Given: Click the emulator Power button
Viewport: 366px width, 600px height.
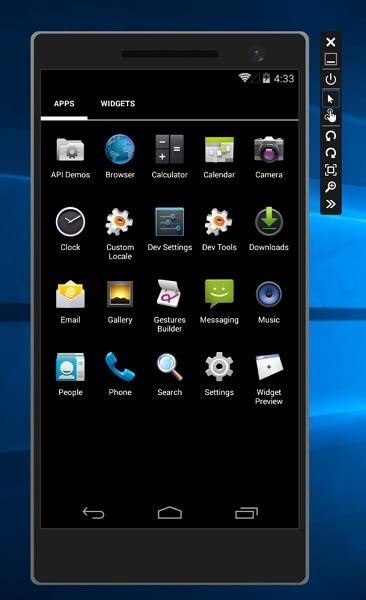Looking at the screenshot, I should click(331, 79).
